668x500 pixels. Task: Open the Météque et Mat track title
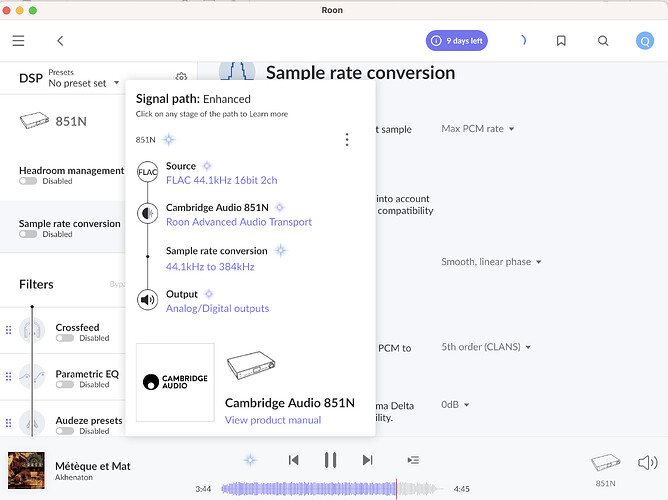[92, 466]
